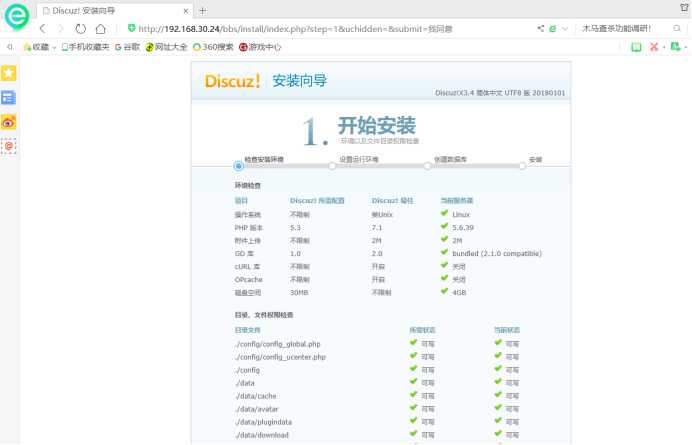Click the 'OPcache' row label
Viewport: 692px width, 445px height.
tap(248, 279)
